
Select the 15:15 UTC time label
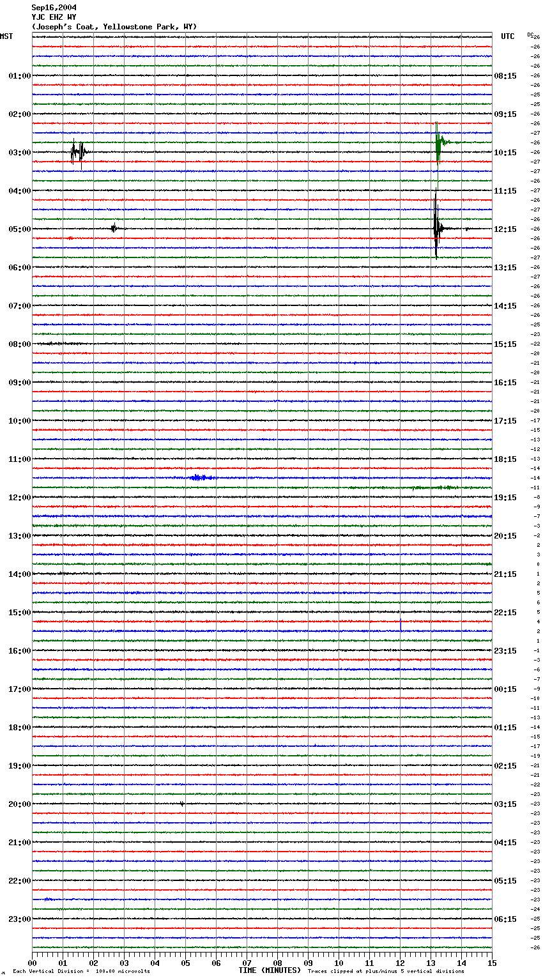[x=505, y=344]
